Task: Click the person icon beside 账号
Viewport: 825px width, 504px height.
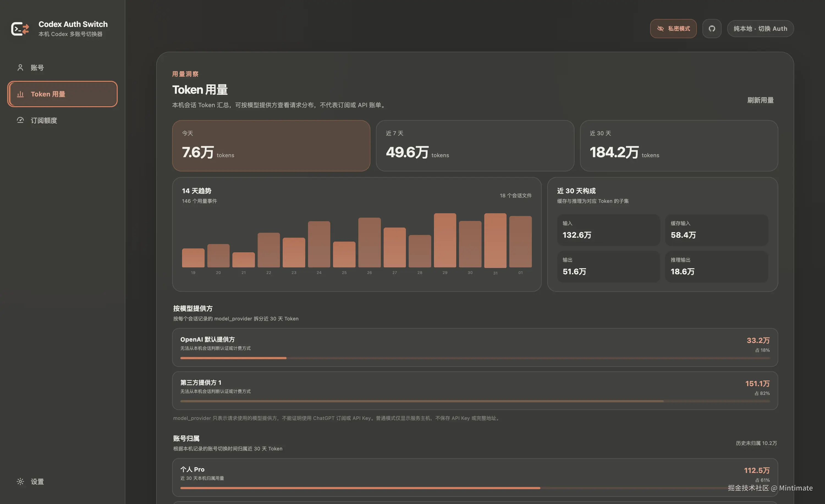Action: pos(20,68)
